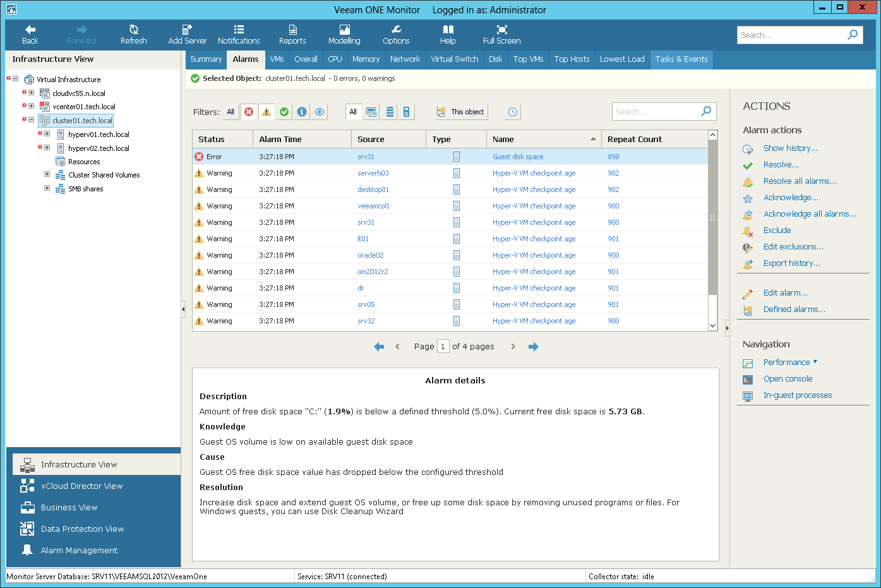Click Acknowledge action link
The width and height of the screenshot is (881, 588).
tap(791, 197)
